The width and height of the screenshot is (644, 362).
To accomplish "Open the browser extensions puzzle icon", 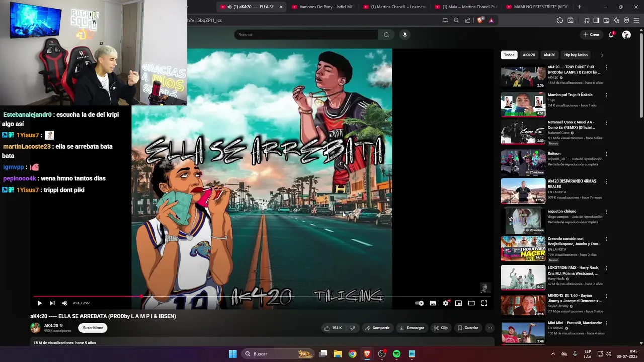I will 560,20.
